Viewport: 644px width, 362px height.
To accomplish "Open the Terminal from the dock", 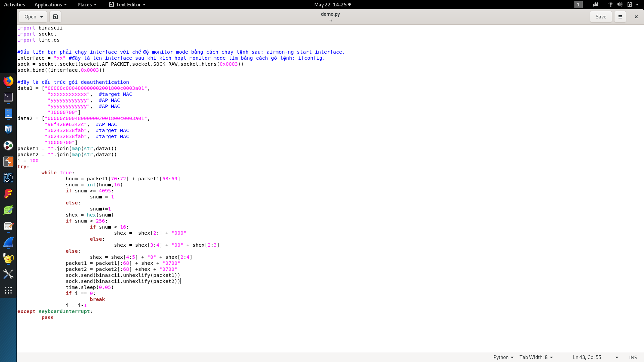I will pos(8,97).
